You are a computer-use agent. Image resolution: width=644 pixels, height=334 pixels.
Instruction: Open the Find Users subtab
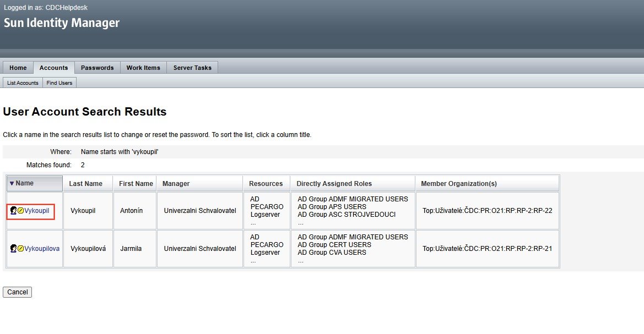59,83
